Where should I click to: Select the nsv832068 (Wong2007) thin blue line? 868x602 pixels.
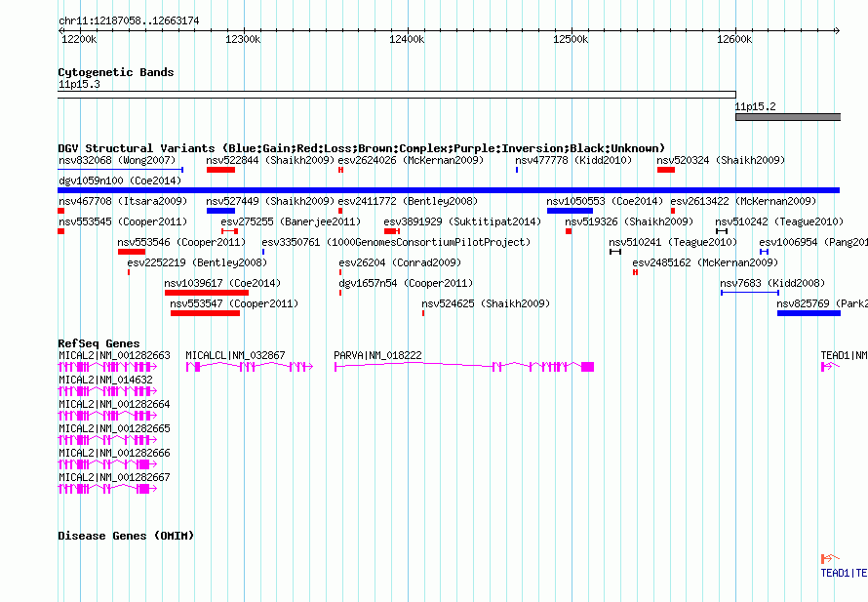[121, 170]
